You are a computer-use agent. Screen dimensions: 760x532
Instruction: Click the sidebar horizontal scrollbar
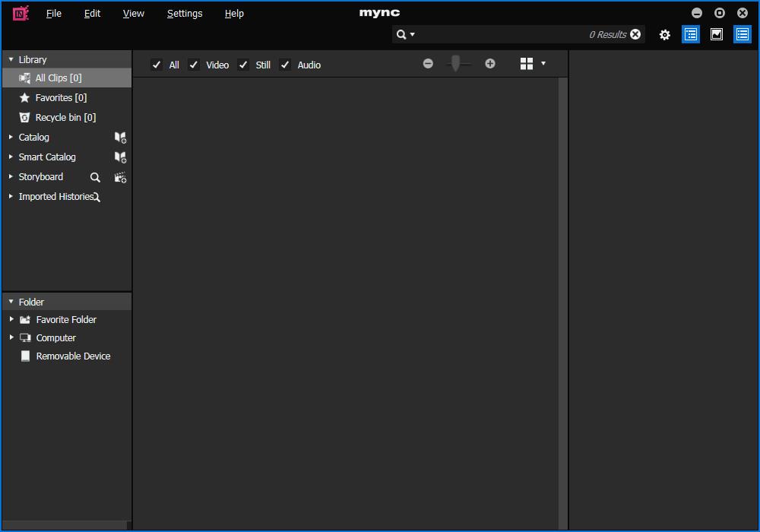[x=65, y=525]
